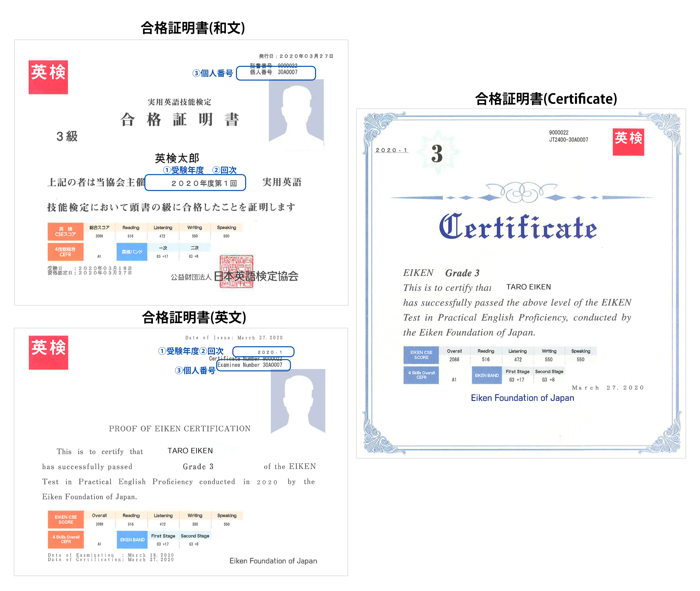Click the blue 英検バンド box
The height and width of the screenshot is (591, 700).
(x=132, y=252)
